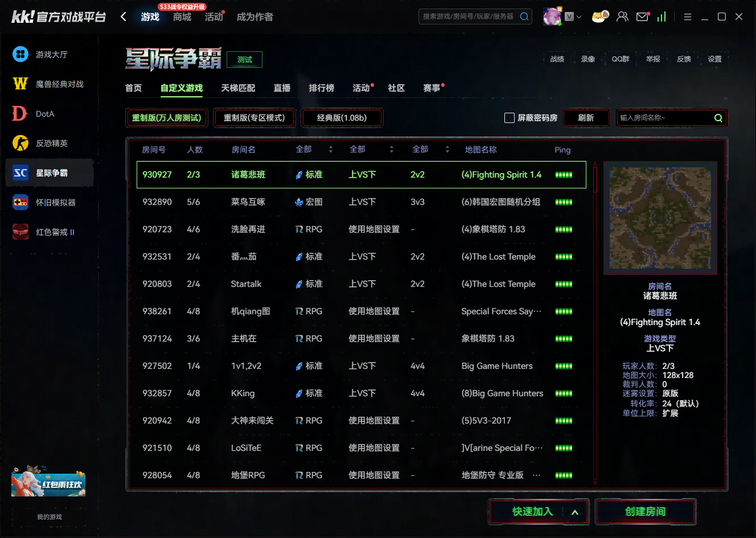
Task: Select the DotA icon in sidebar
Action: click(20, 113)
